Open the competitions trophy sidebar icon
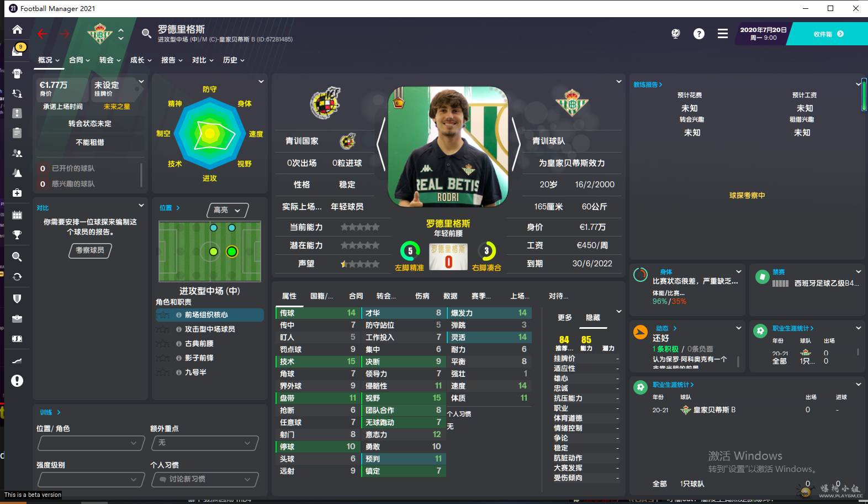 (x=17, y=235)
